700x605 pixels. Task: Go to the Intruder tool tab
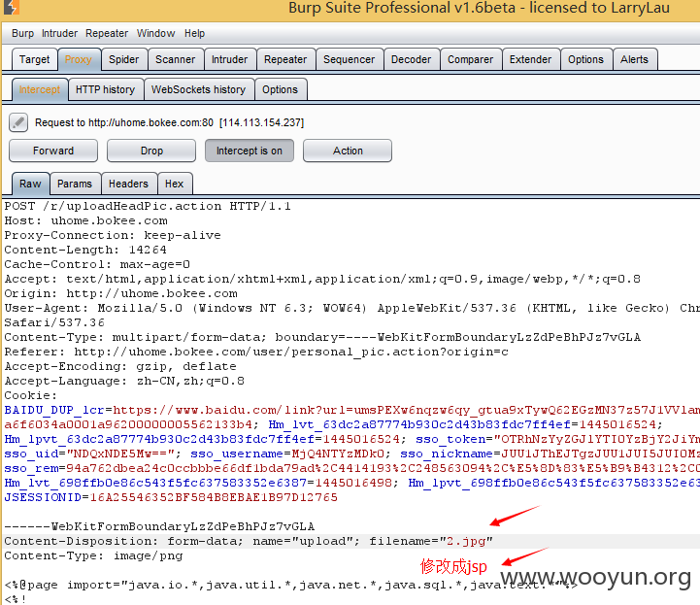(x=229, y=59)
